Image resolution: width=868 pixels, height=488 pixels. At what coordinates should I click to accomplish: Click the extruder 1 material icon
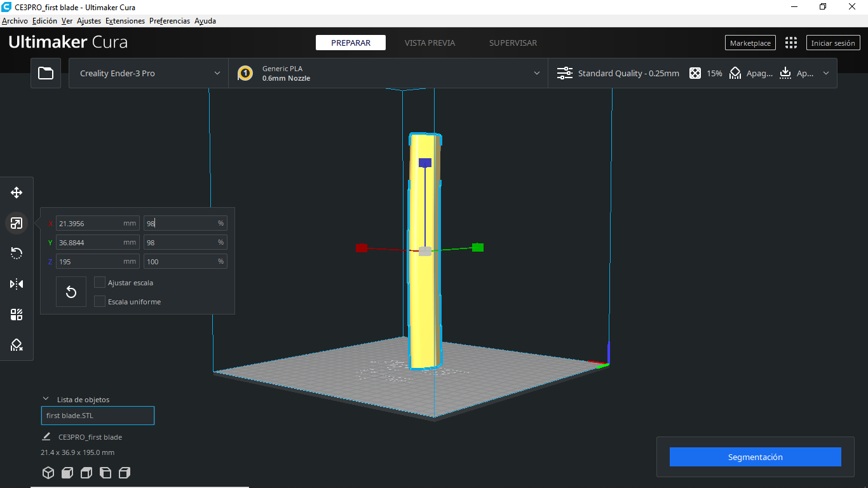point(245,74)
